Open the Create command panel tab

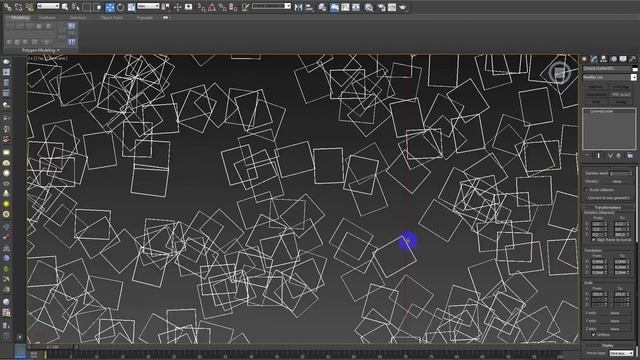pyautogui.click(x=584, y=59)
